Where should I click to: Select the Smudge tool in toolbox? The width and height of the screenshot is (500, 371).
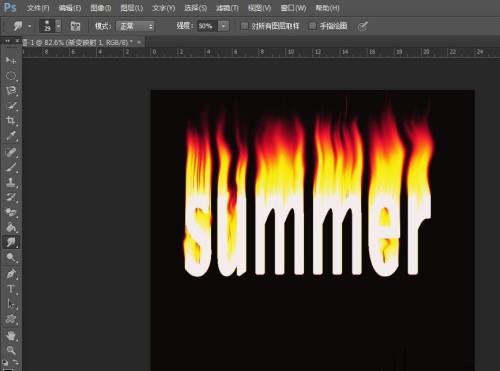pos(11,242)
